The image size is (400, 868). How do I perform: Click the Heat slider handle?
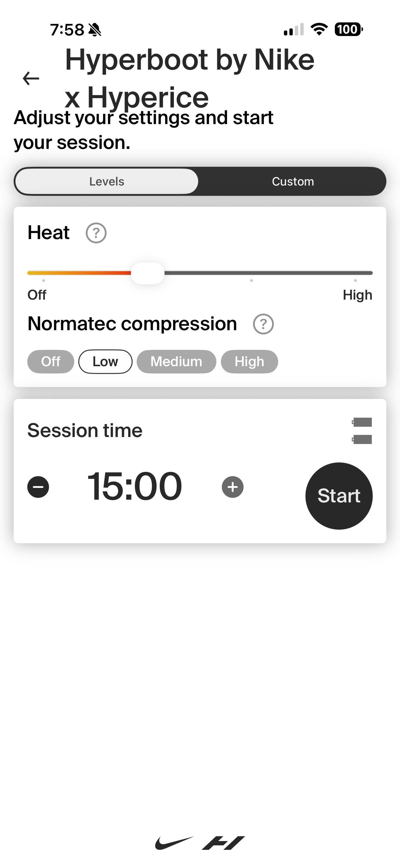(147, 273)
